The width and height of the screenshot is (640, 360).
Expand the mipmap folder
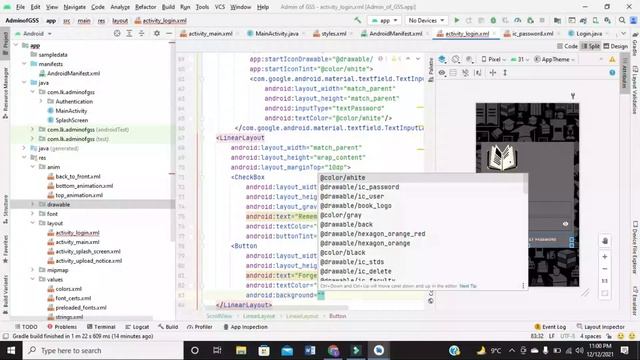(33, 270)
